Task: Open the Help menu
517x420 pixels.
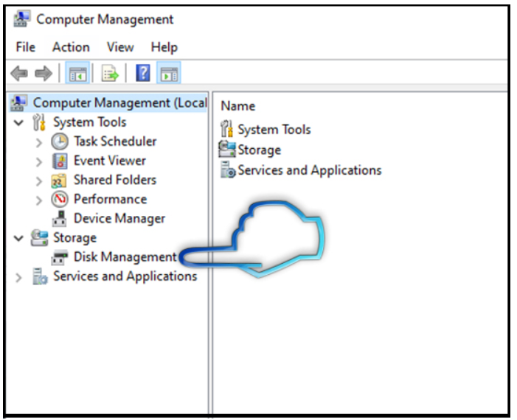Action: 164,48
